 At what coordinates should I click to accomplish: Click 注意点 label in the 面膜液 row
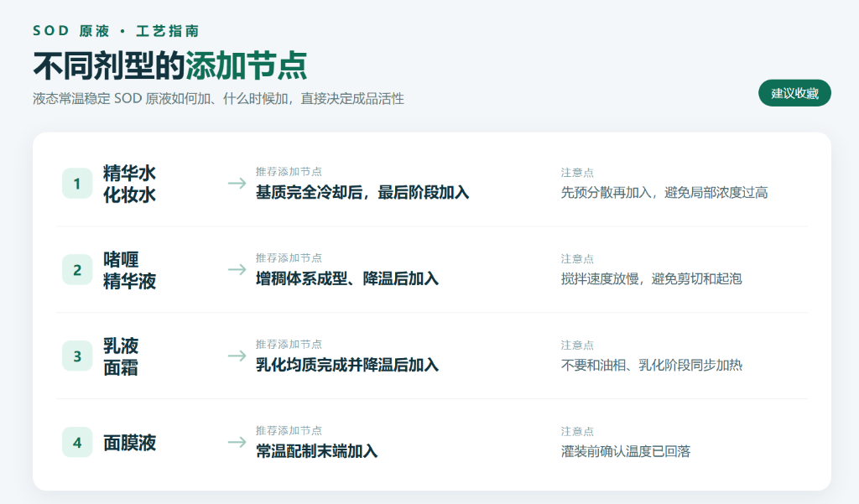[577, 431]
